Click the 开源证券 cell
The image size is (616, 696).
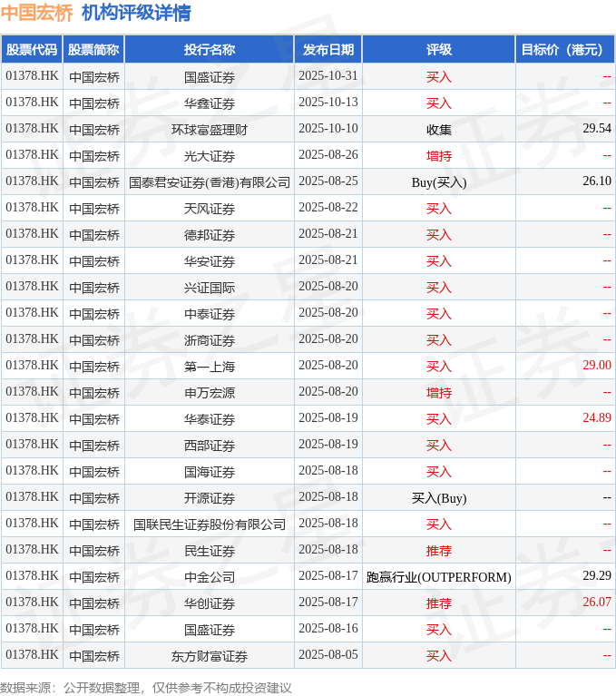click(x=210, y=498)
